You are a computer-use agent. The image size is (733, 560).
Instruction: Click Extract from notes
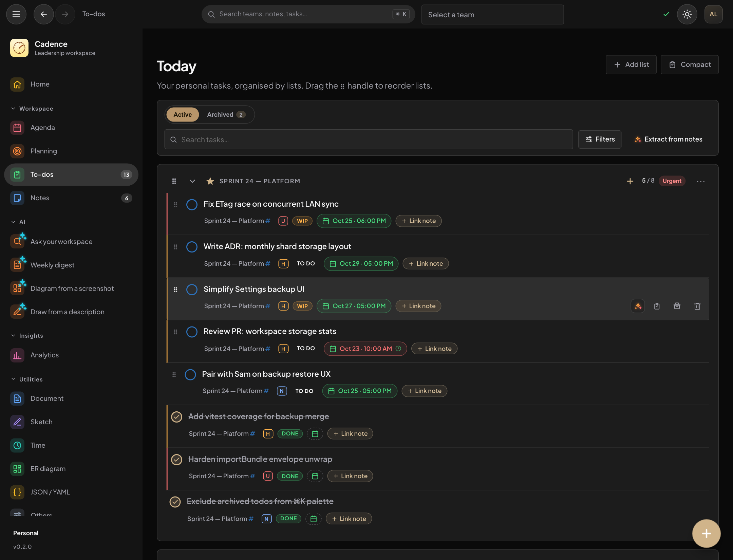[x=669, y=139]
